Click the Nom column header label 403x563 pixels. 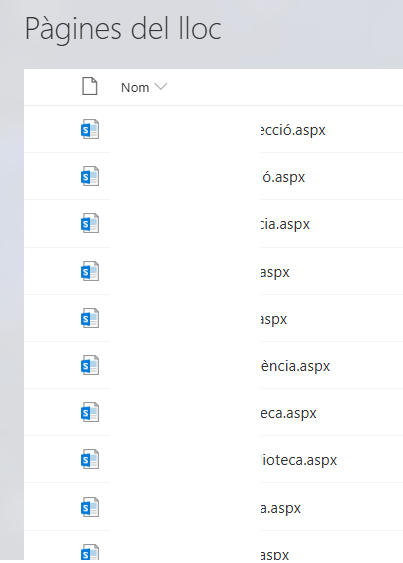135,87
